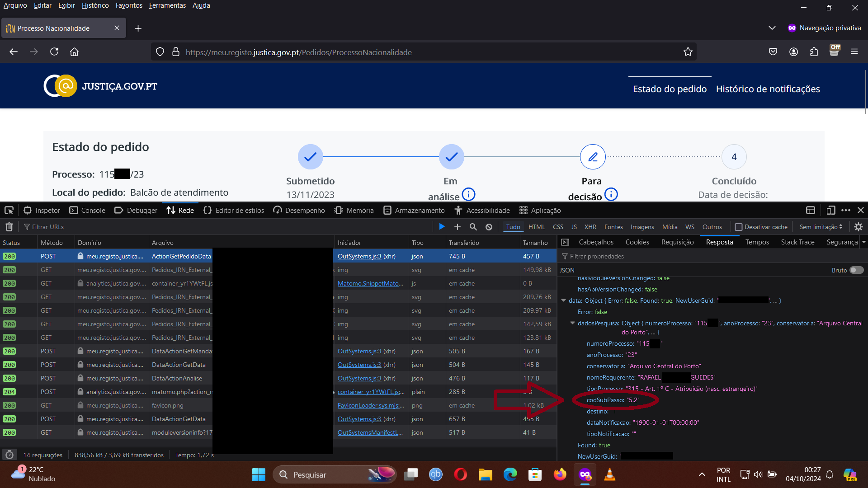Enable the Desativar cache checkbox
Image resolution: width=868 pixels, height=488 pixels.
click(739, 227)
